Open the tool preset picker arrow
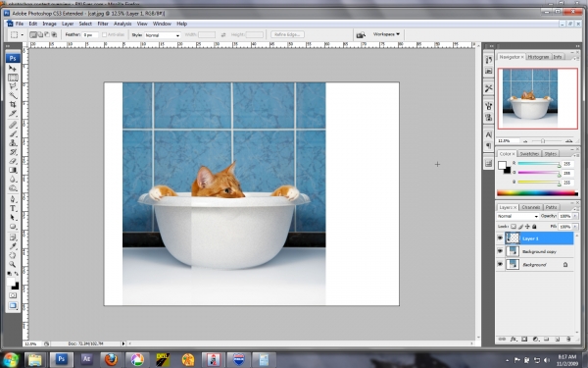Screen dimensions: 588x368 tap(23, 35)
